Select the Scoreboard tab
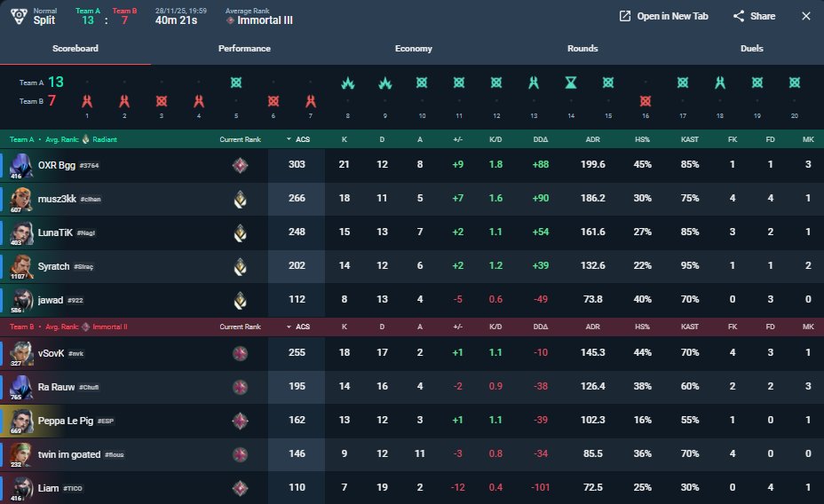This screenshot has height=504, width=824. point(75,48)
